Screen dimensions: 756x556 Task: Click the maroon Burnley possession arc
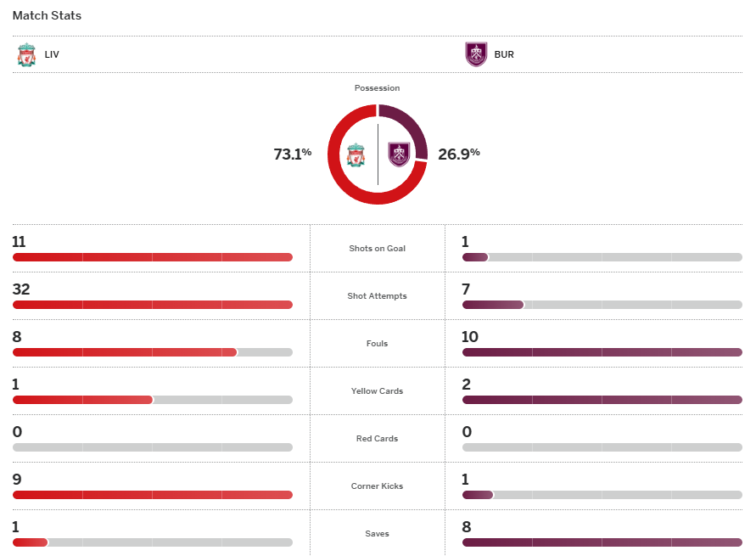coord(415,127)
